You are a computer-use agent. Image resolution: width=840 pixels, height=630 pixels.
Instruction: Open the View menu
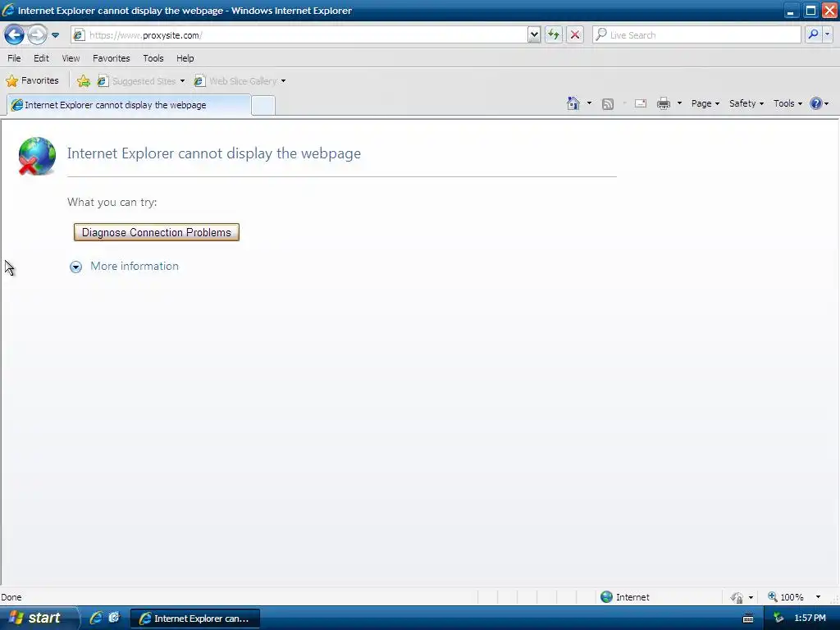[x=71, y=58]
